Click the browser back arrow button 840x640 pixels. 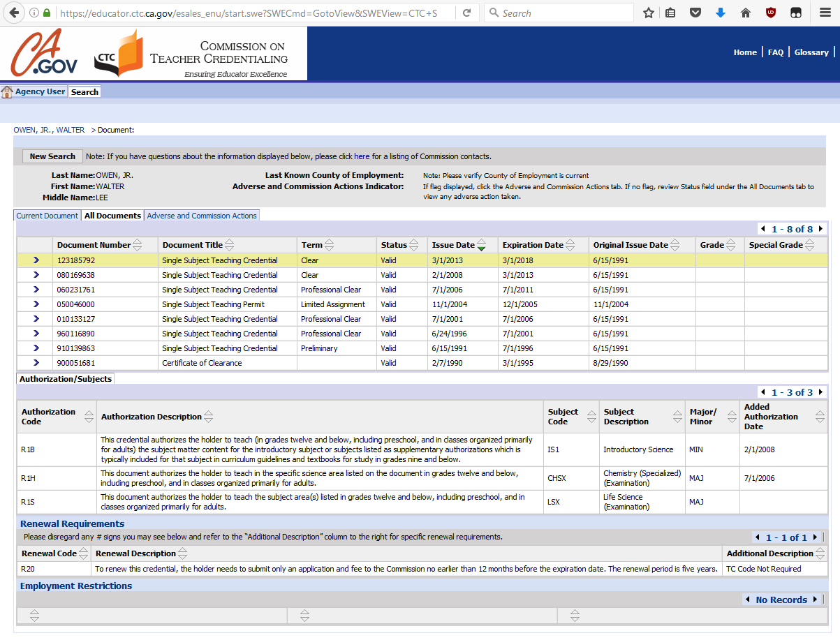point(13,13)
